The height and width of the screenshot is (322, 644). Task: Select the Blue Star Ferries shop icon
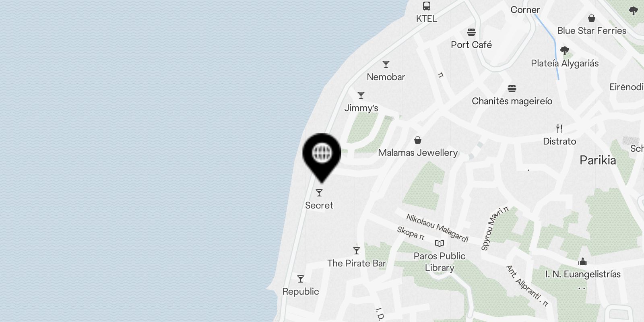(x=592, y=18)
